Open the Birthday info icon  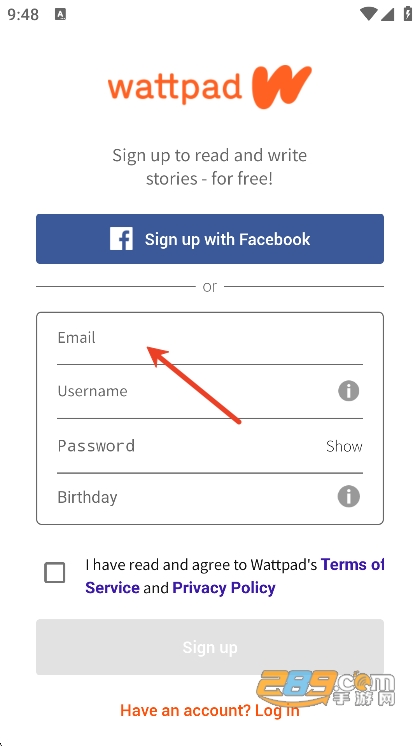point(348,497)
